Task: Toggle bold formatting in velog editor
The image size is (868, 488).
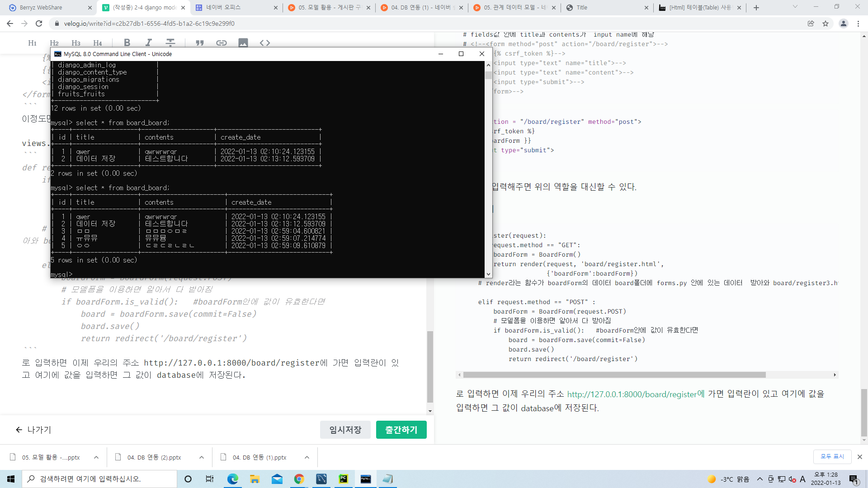Action: click(x=127, y=42)
